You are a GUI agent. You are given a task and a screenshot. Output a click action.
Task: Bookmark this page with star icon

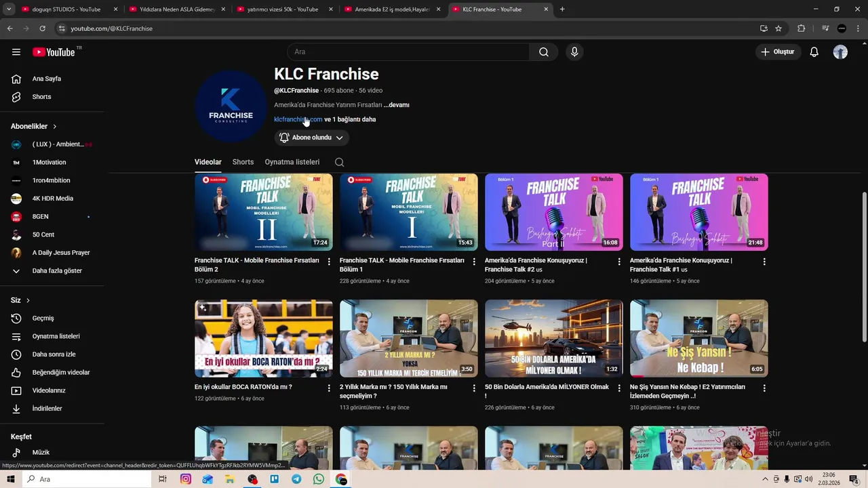click(x=778, y=28)
